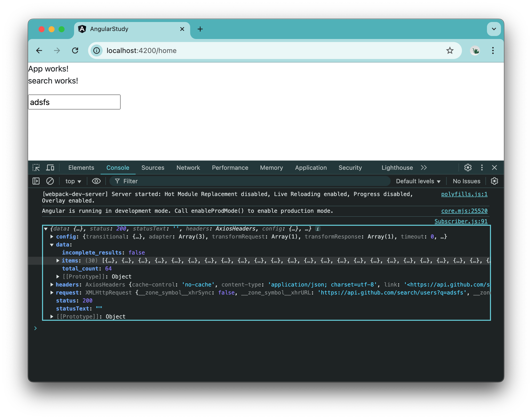Focus the adsfs search input field
This screenshot has height=419, width=532.
click(74, 102)
